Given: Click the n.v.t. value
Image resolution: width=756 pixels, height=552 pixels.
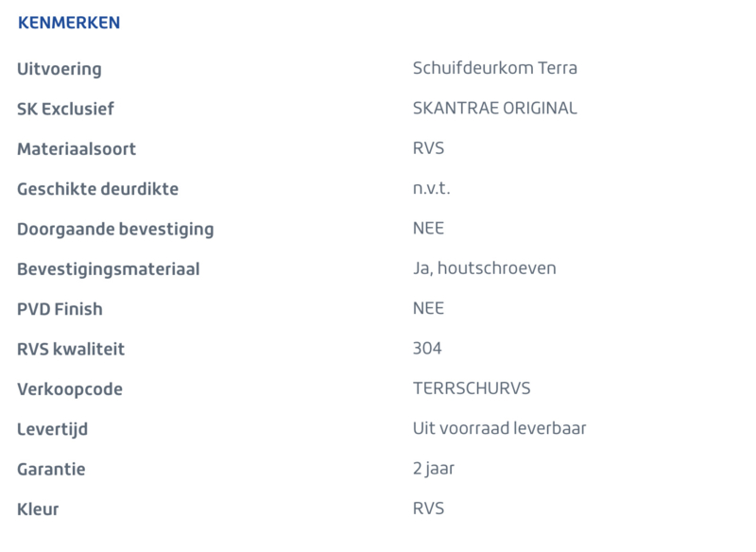Looking at the screenshot, I should point(431,188).
